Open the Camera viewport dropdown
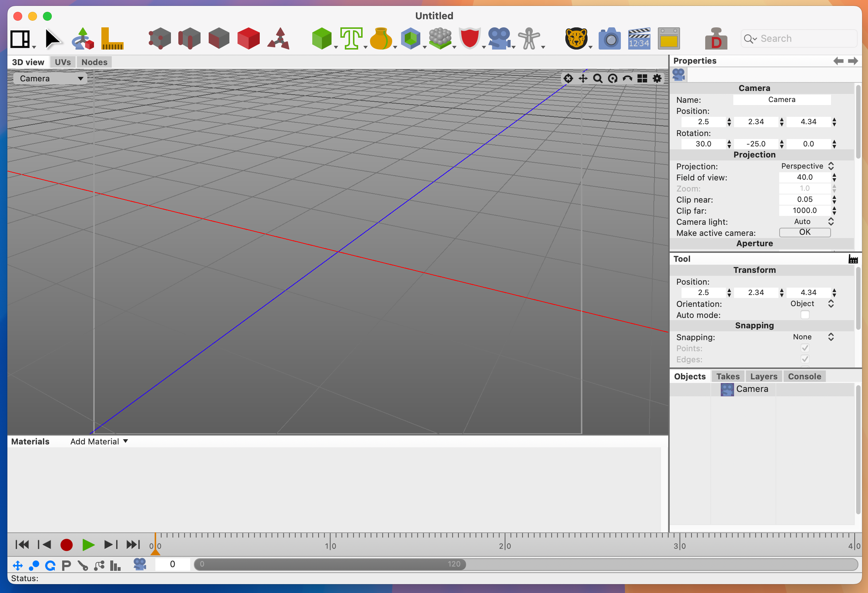Viewport: 868px width, 593px height. pos(50,78)
